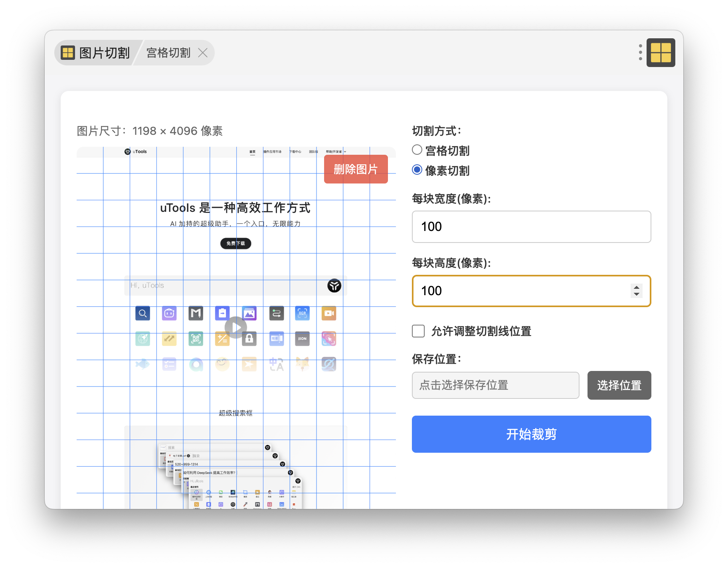Click the dark transfer arrows app icon
The image size is (728, 568).
276,314
